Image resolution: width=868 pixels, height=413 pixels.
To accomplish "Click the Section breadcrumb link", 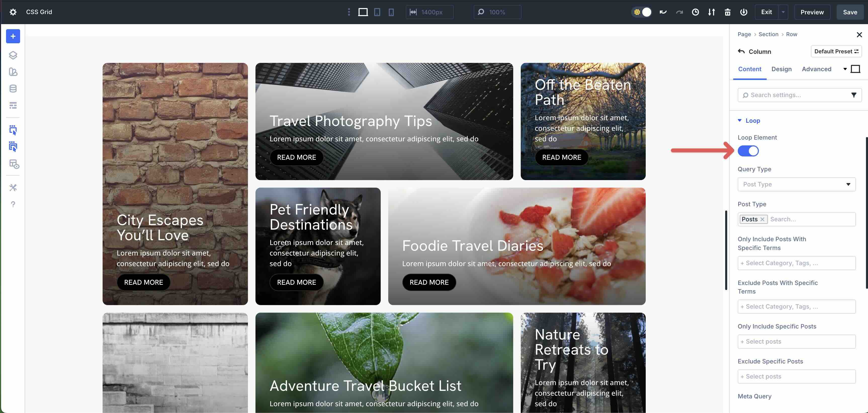I will click(768, 34).
